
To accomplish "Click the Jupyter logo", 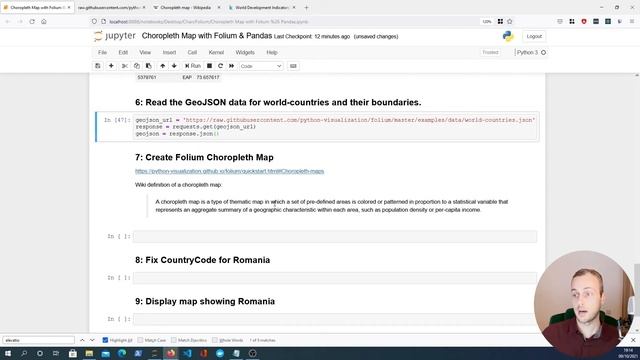I will pyautogui.click(x=115, y=36).
